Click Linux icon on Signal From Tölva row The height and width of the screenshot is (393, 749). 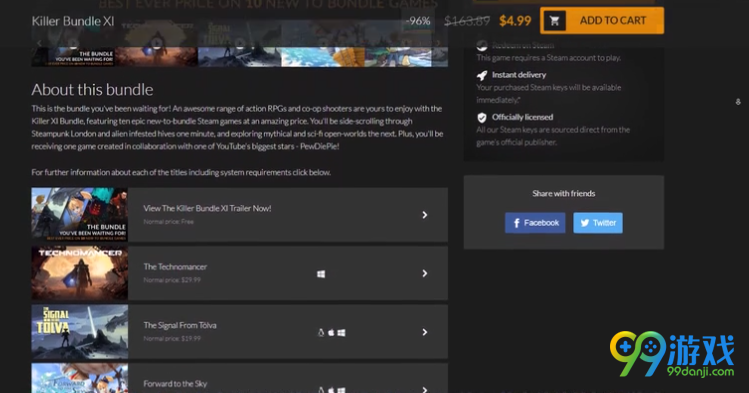(321, 332)
